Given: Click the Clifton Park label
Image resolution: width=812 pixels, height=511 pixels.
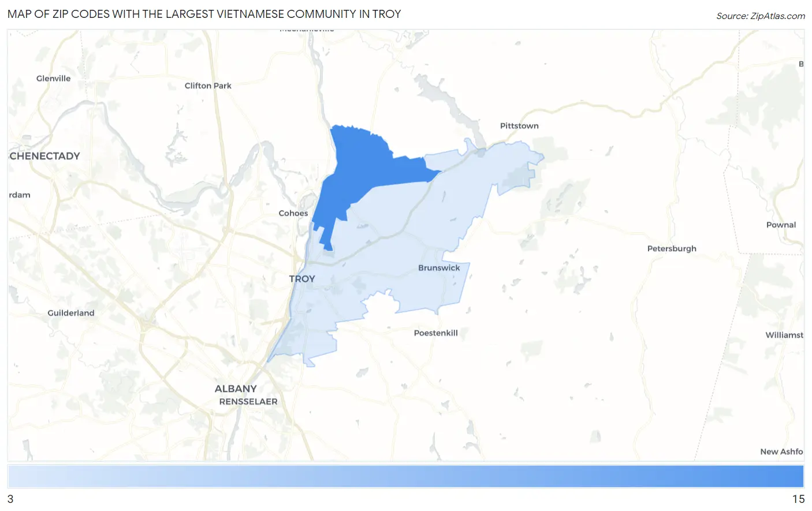Looking at the screenshot, I should pyautogui.click(x=208, y=85).
